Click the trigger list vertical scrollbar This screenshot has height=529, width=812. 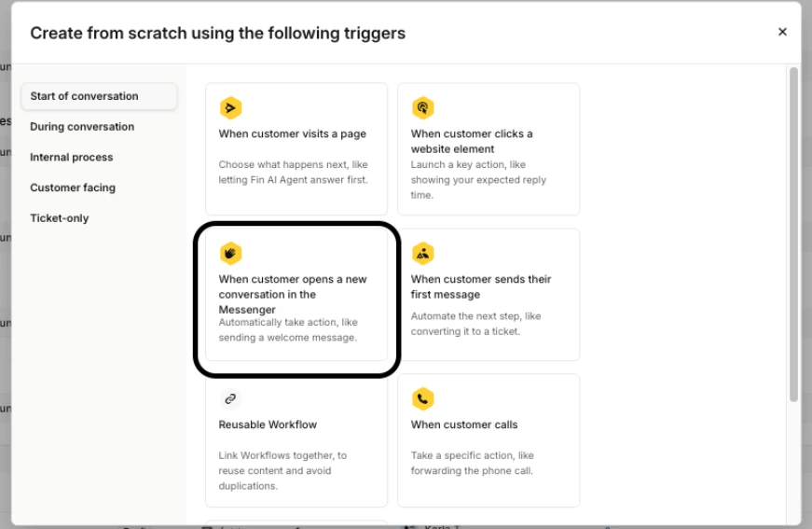click(793, 233)
